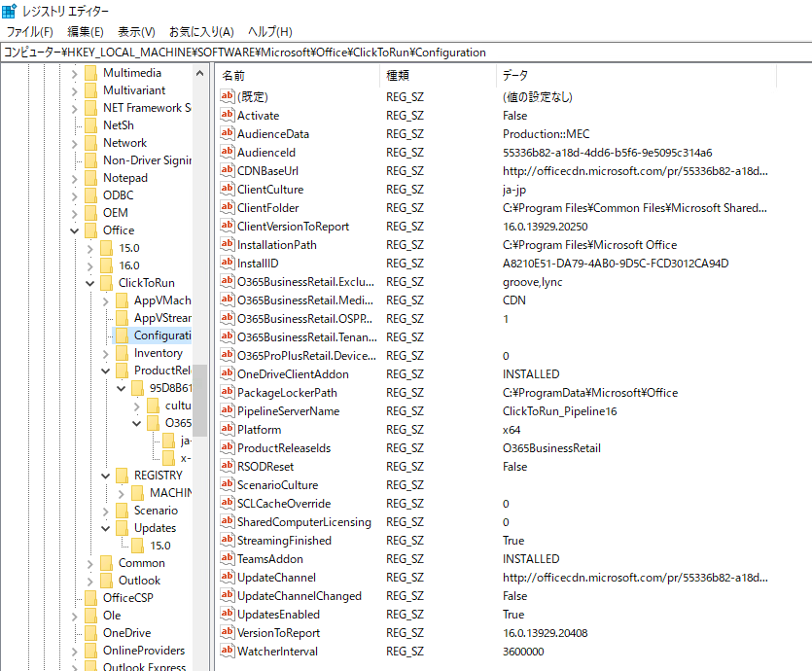812x671 pixels.
Task: Click tree scrollbar up arrow
Action: point(200,74)
